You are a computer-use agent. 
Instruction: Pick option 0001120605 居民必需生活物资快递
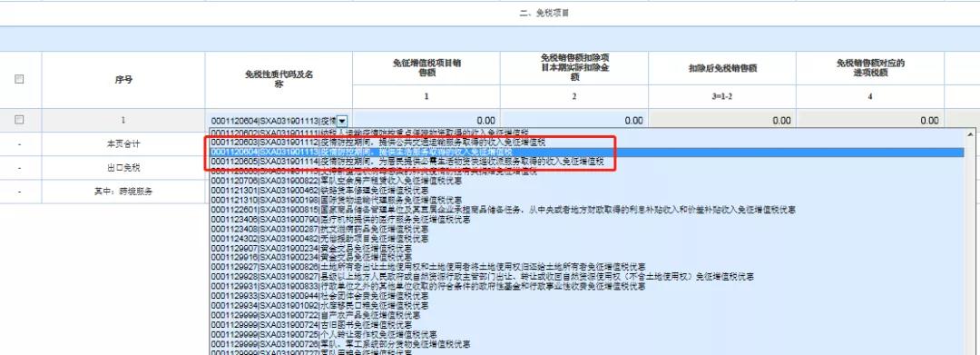pyautogui.click(x=407, y=162)
